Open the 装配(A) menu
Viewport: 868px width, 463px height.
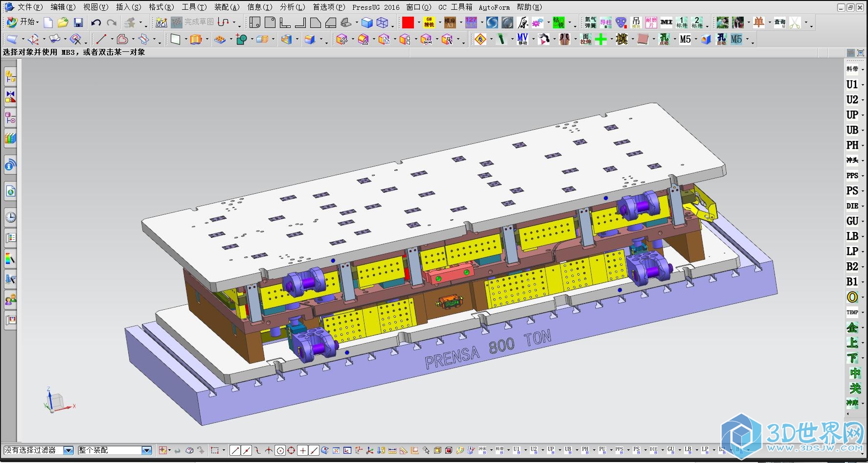point(227,7)
